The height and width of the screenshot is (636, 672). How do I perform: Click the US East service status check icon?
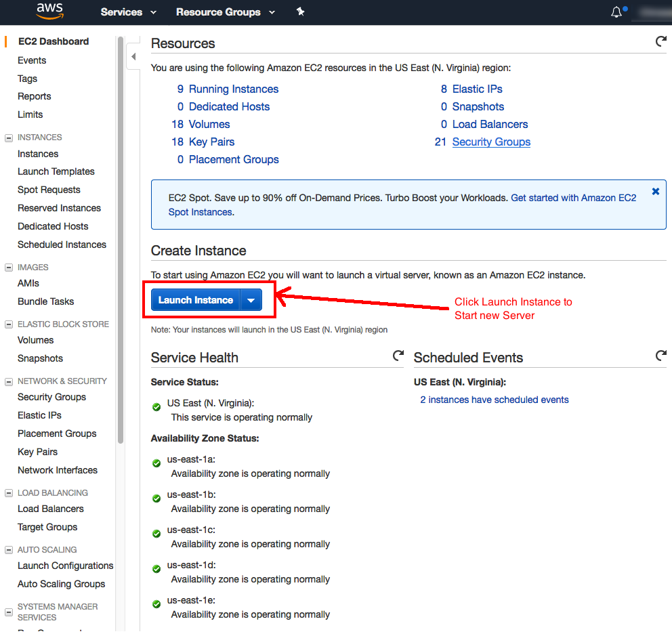click(x=156, y=407)
